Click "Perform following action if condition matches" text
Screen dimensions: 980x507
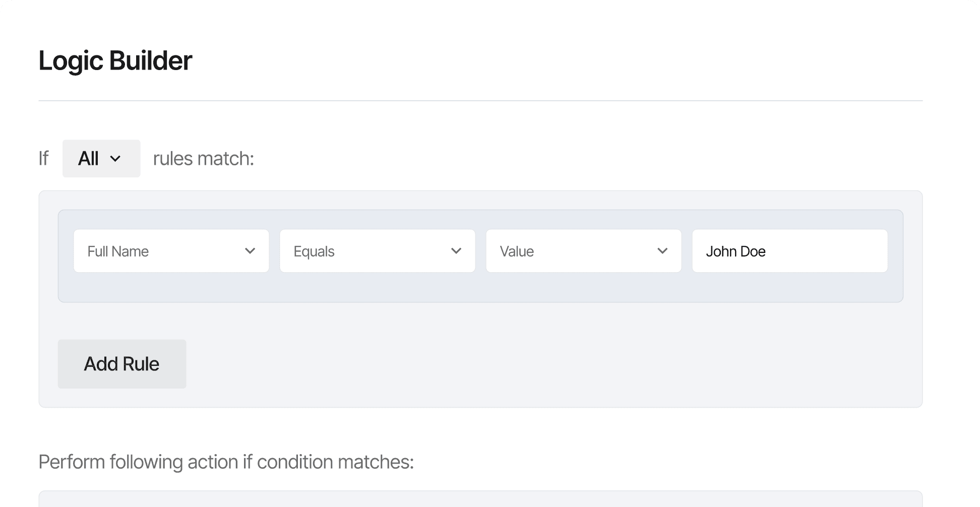click(x=226, y=462)
